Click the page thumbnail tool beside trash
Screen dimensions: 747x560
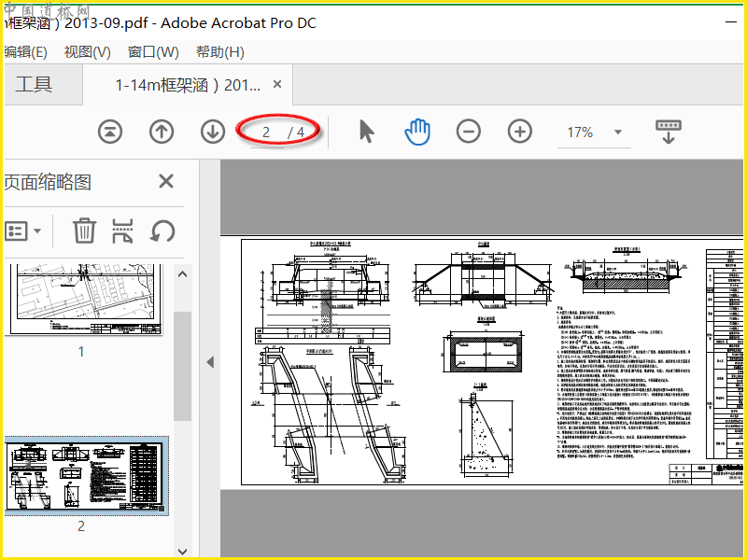(122, 231)
